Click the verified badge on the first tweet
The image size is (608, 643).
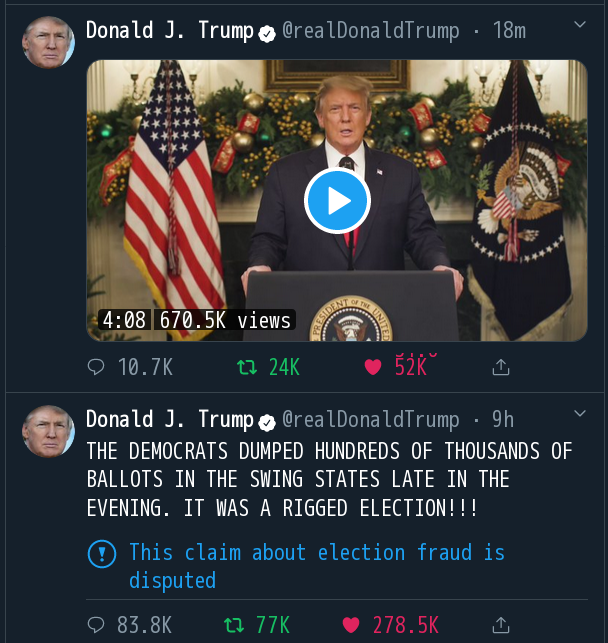point(267,32)
